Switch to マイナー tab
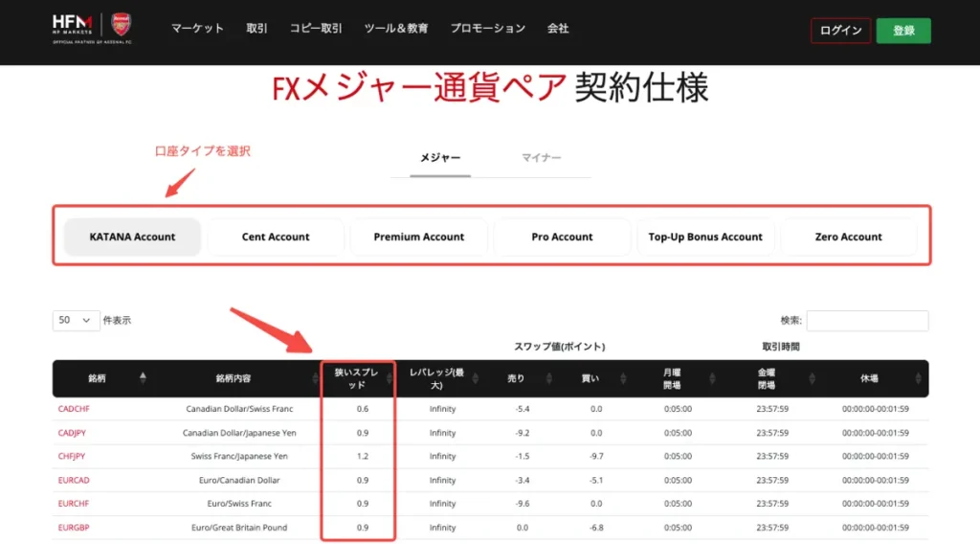Screen dimensions: 980x544 [x=542, y=158]
